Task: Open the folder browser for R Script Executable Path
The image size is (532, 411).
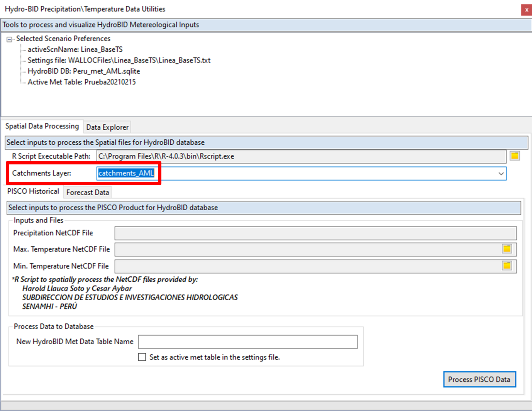Action: (515, 156)
